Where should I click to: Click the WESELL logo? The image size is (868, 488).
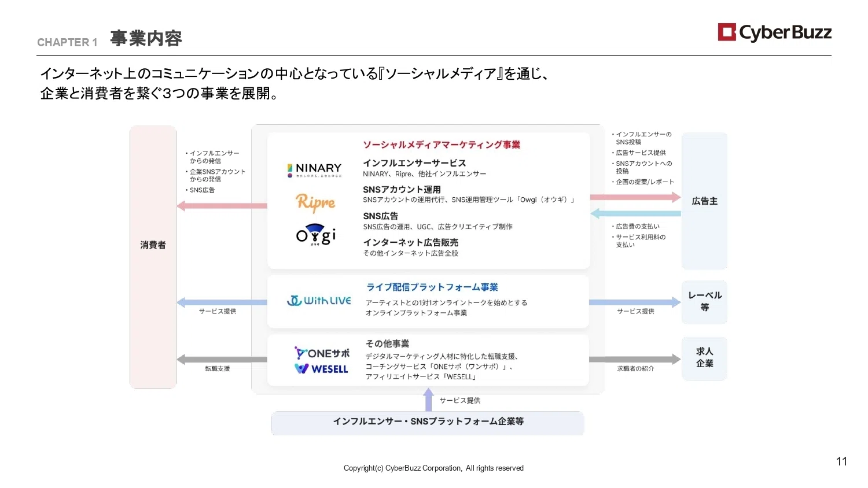tap(322, 368)
